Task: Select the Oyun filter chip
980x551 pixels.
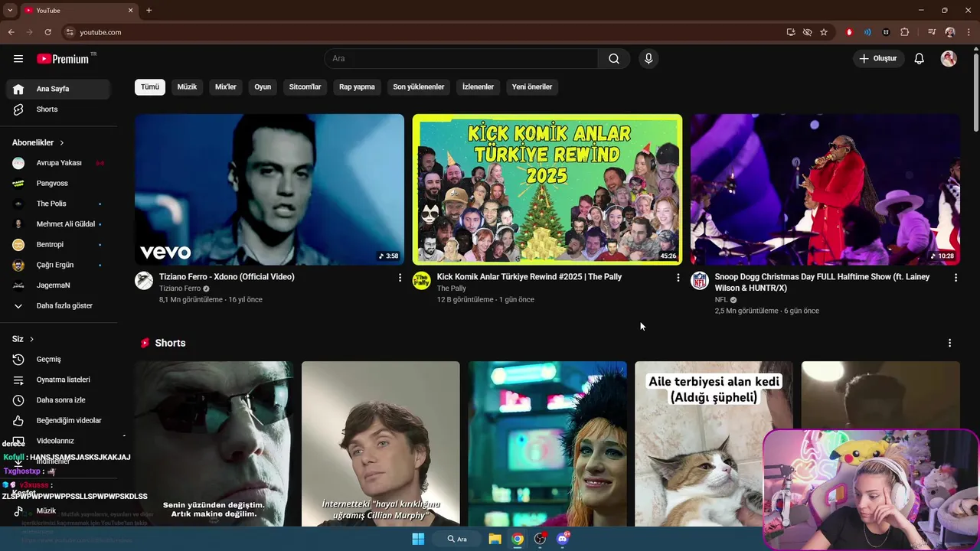Action: tap(263, 87)
